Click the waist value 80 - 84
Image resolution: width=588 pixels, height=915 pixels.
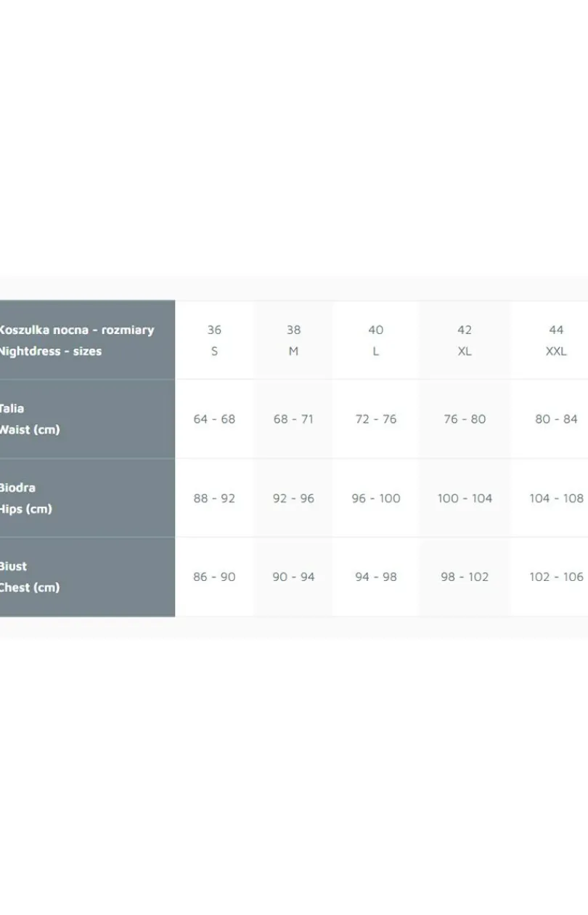[556, 419]
